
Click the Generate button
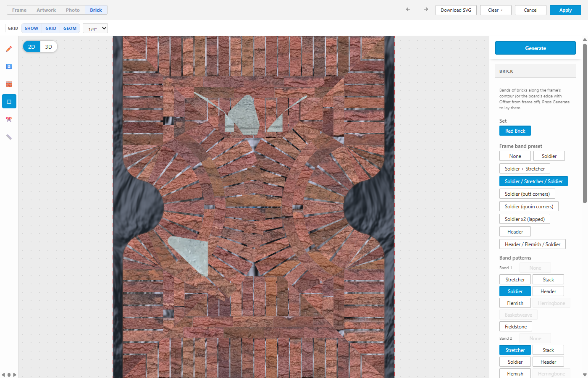point(535,48)
